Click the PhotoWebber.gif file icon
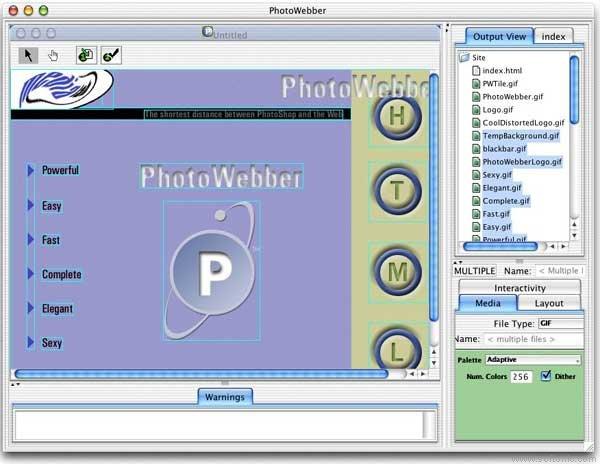The height and width of the screenshot is (464, 600). [476, 96]
